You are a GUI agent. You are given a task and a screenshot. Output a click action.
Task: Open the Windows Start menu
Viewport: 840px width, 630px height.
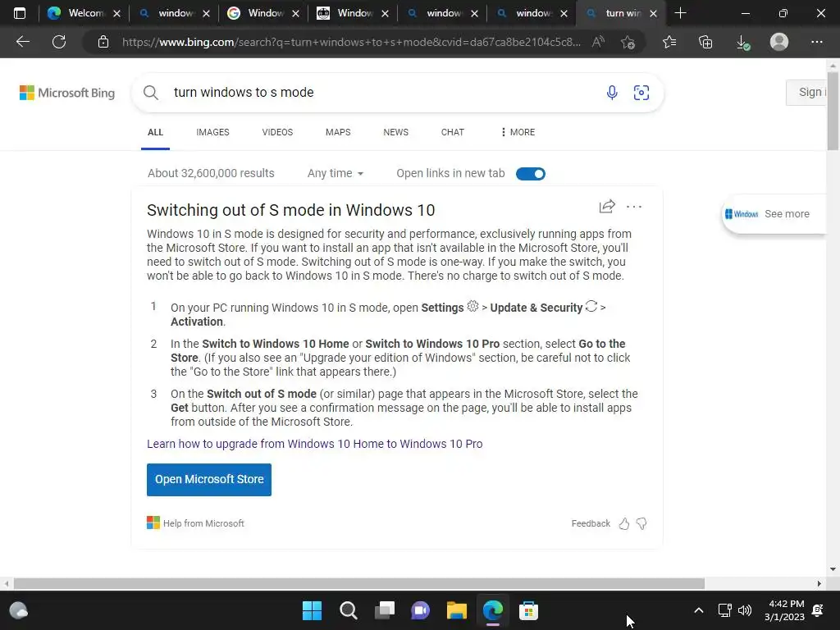click(x=312, y=610)
